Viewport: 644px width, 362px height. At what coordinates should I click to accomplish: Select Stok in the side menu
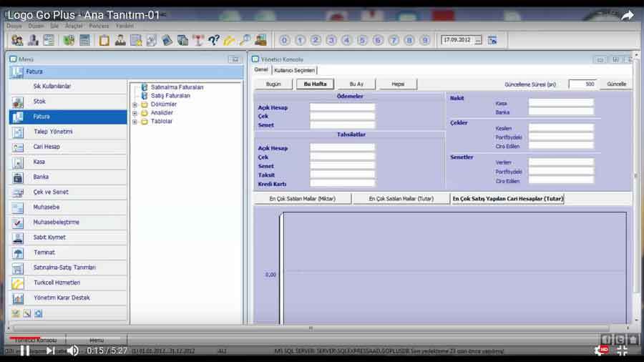(68, 102)
